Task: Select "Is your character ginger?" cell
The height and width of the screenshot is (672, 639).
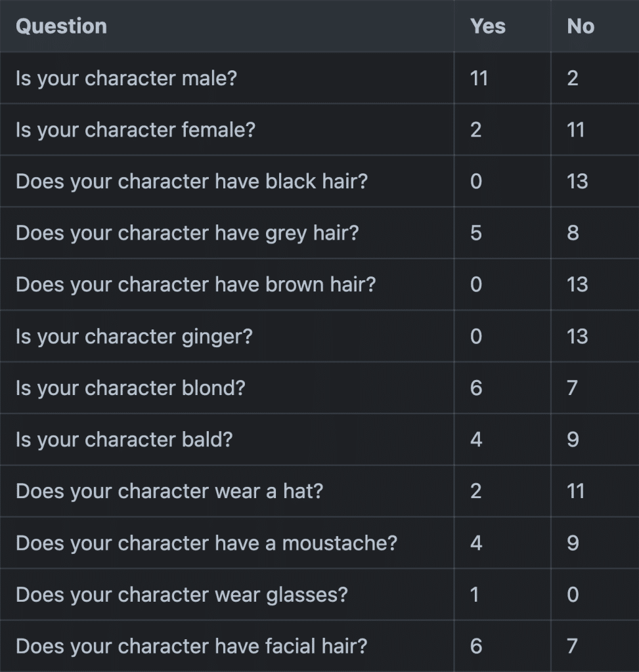Action: [134, 337]
